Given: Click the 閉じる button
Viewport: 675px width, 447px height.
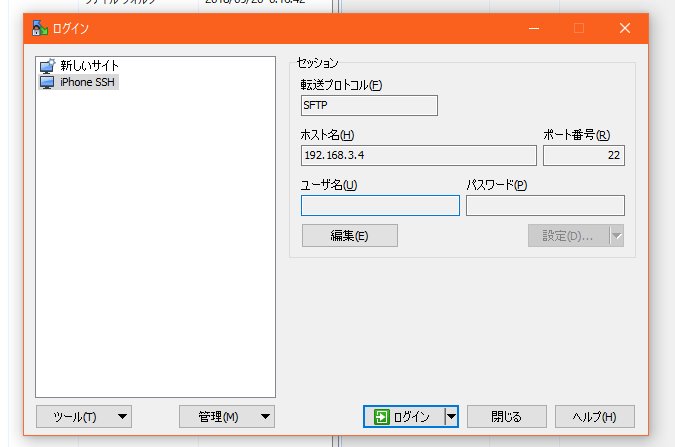Looking at the screenshot, I should 507,416.
